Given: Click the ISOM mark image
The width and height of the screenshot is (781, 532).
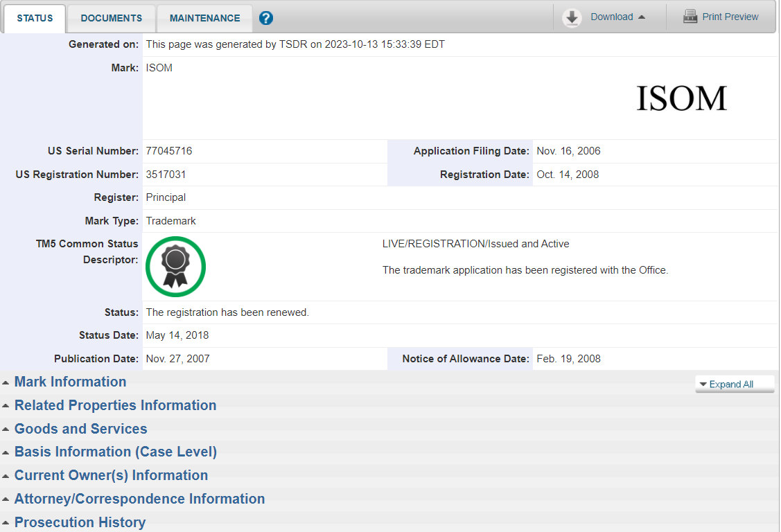Looking at the screenshot, I should 681,98.
